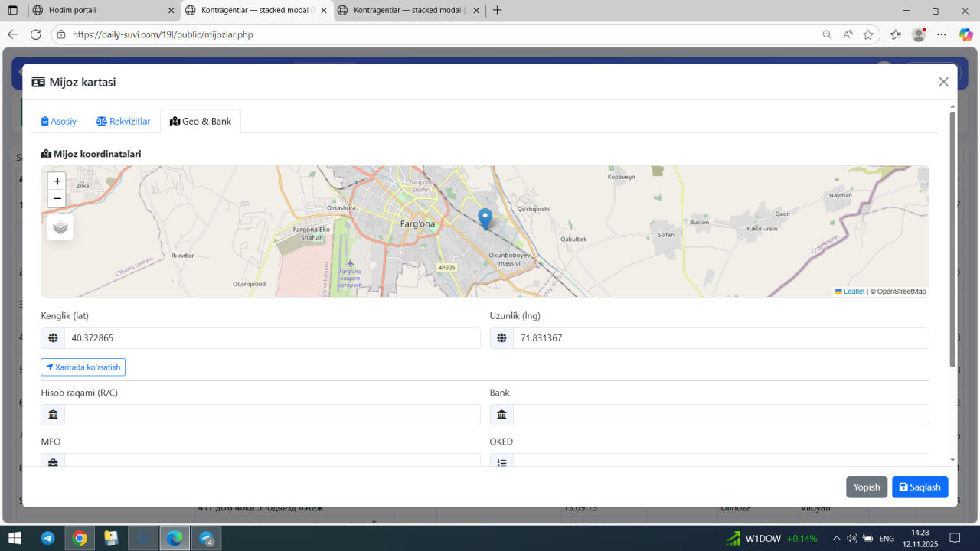Add this page to browser favorites
The height and width of the screenshot is (551, 980).
(868, 34)
